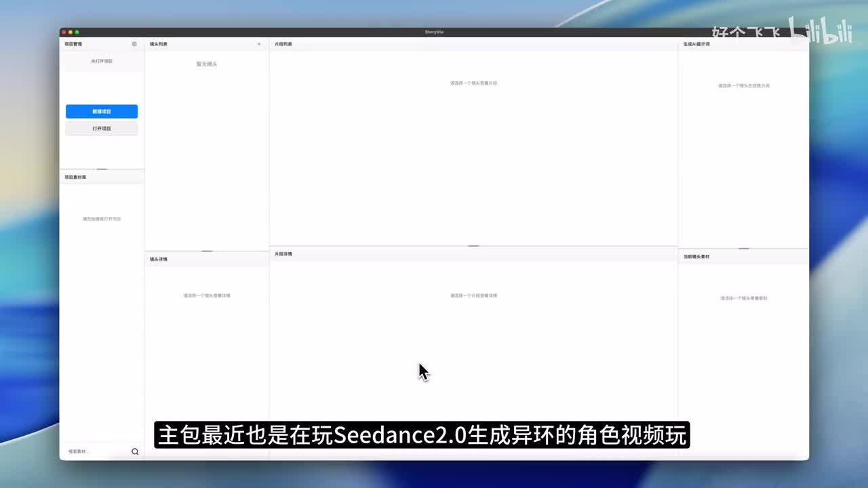The image size is (868, 488).
Task: Add a shot with the 镜头列表 plus icon
Action: click(259, 44)
